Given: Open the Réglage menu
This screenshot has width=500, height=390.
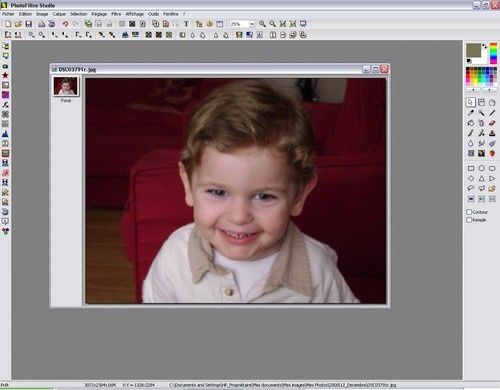Looking at the screenshot, I should pos(99,14).
